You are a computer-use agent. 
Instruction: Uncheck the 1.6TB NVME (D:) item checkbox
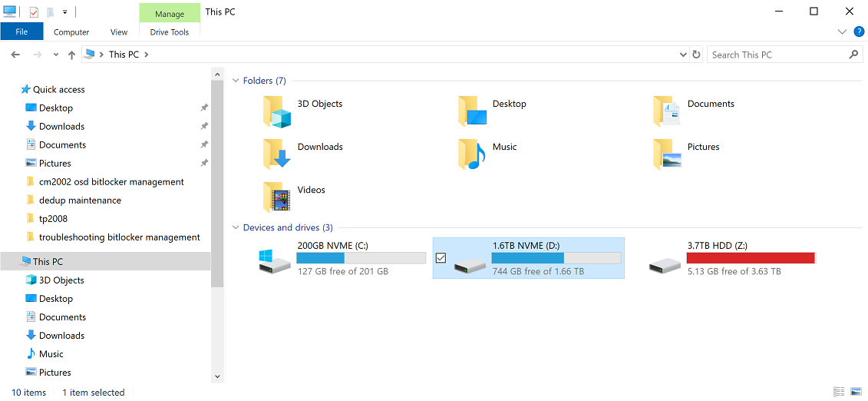pos(441,257)
